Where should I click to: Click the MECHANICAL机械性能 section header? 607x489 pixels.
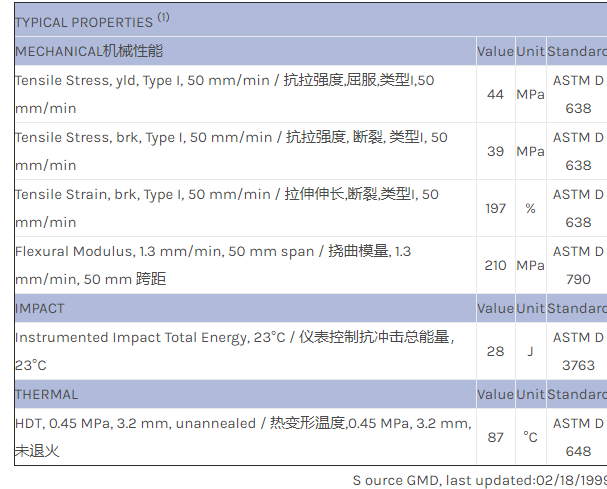(89, 51)
